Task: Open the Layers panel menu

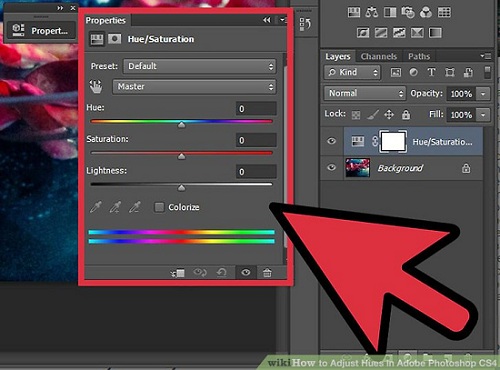Action: click(486, 56)
